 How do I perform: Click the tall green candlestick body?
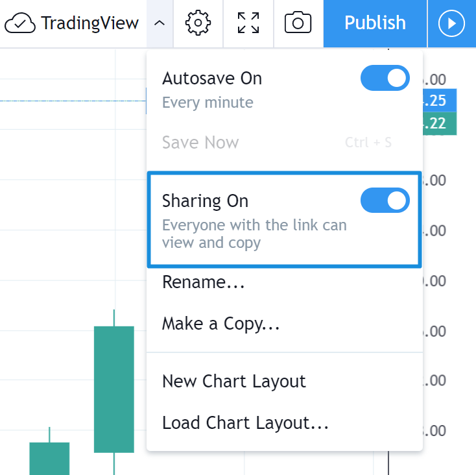coord(114,389)
